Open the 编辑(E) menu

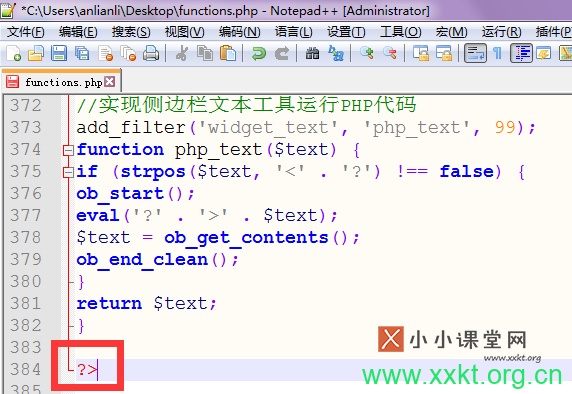78,32
